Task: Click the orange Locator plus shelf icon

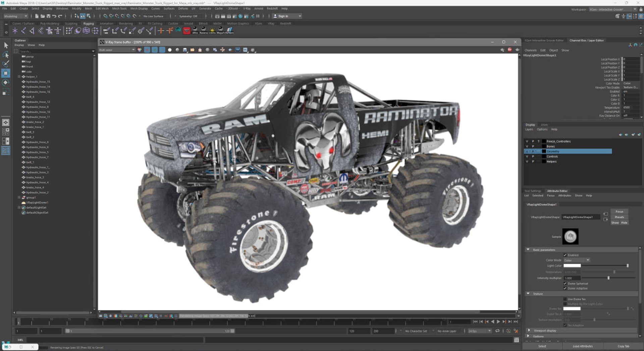Action: (x=161, y=31)
